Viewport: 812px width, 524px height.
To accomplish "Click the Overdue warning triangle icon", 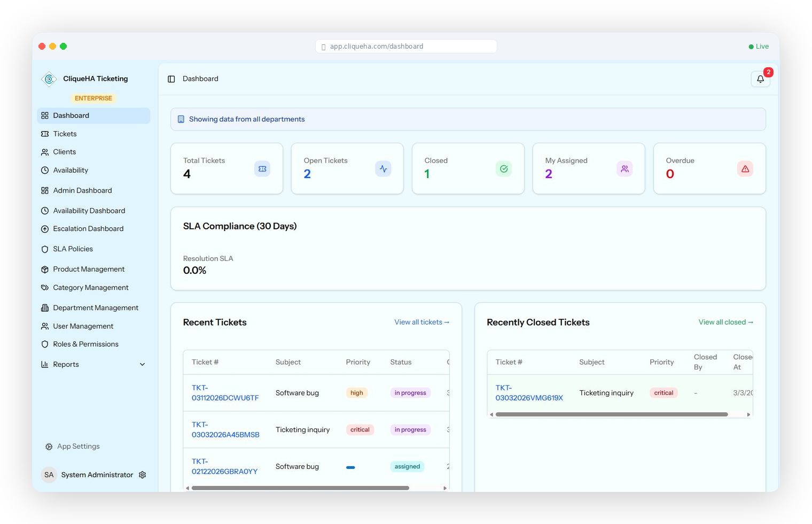I will click(x=745, y=169).
